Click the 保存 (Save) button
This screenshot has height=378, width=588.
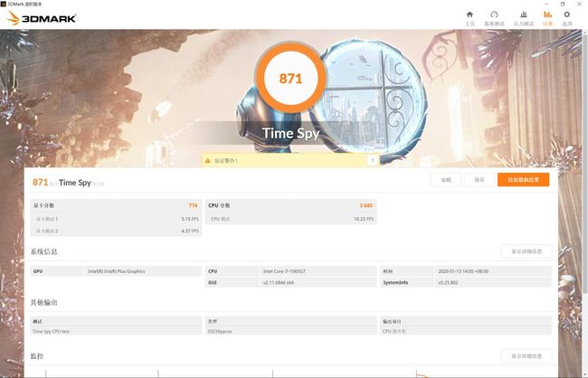479,180
